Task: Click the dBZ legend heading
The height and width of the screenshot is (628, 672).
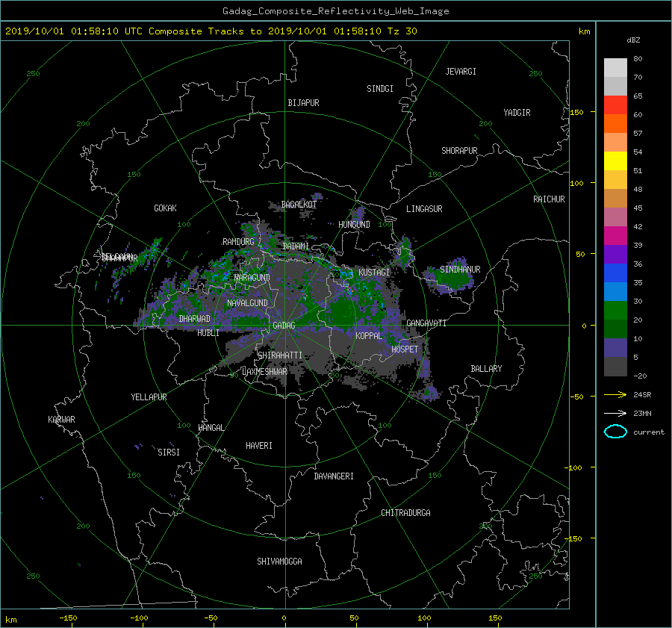Action: point(633,40)
